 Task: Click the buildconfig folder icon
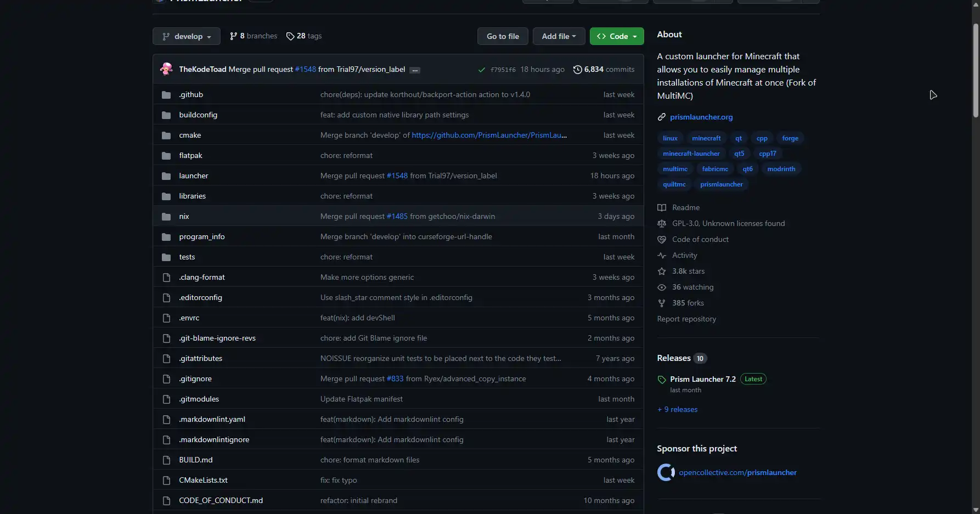(166, 115)
